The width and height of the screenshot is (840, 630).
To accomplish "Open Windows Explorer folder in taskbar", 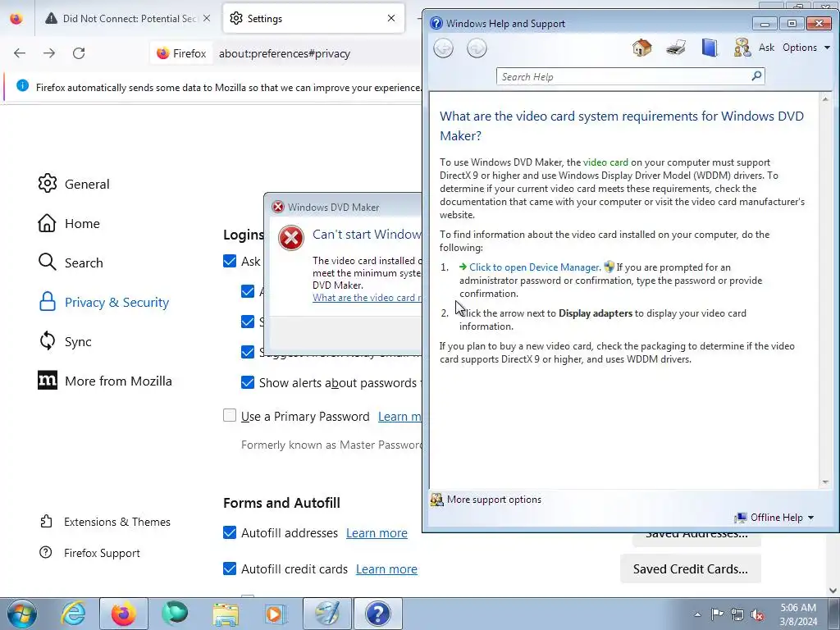I will 226,614.
